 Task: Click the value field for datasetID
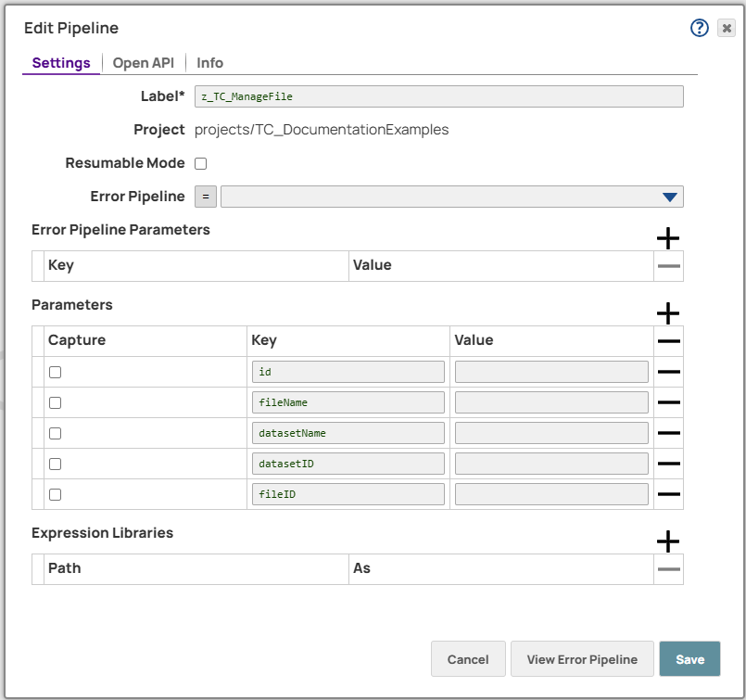pos(551,464)
